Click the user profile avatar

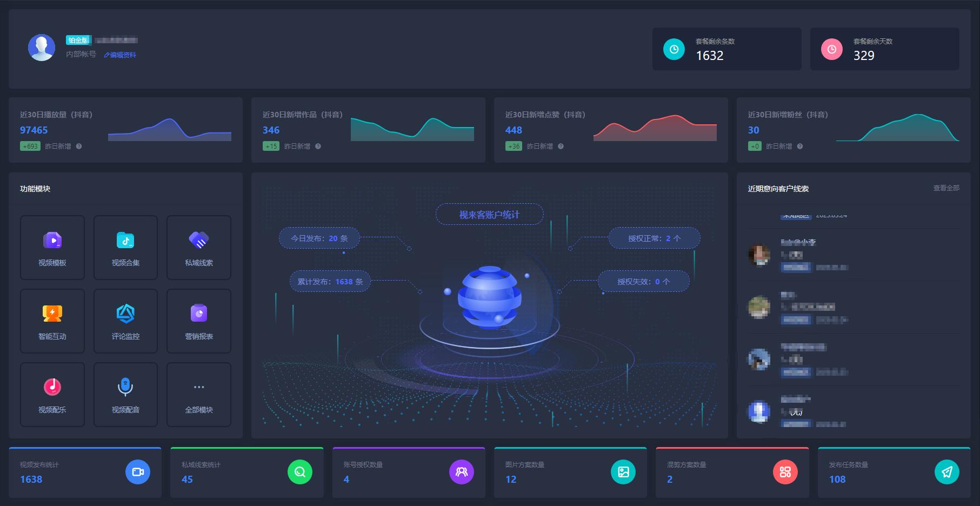point(42,48)
